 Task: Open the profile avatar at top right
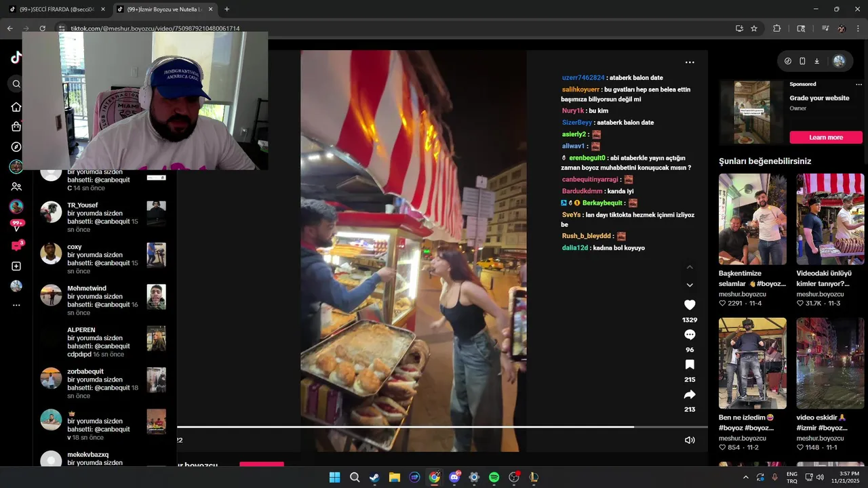click(839, 61)
